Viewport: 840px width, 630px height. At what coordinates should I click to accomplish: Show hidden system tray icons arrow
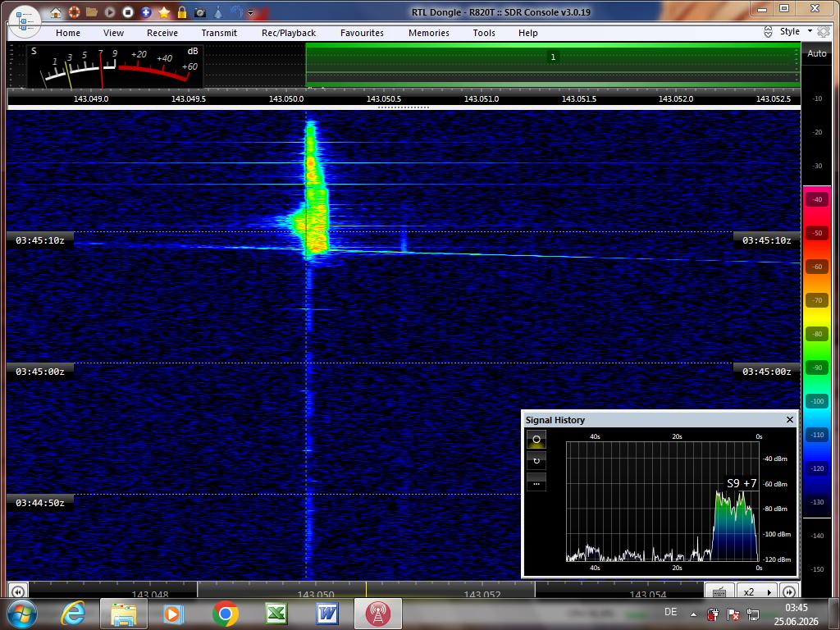click(693, 614)
